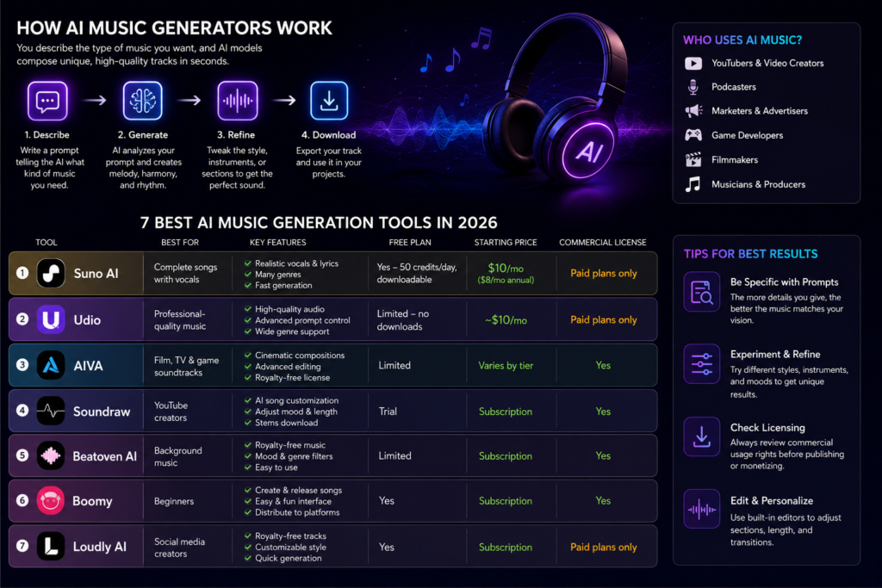Click the Realistic vocals & lyrics checkmark
The height and width of the screenshot is (588, 882).
(247, 263)
